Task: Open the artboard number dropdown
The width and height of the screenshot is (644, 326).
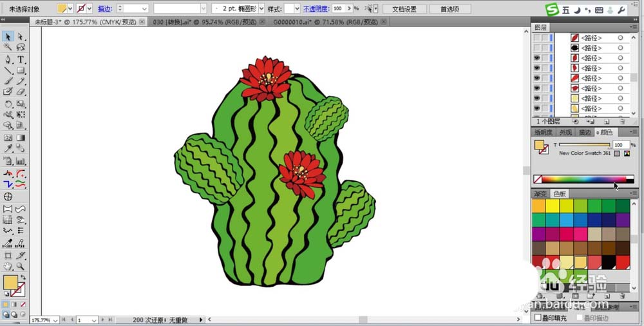Action: 93,320
